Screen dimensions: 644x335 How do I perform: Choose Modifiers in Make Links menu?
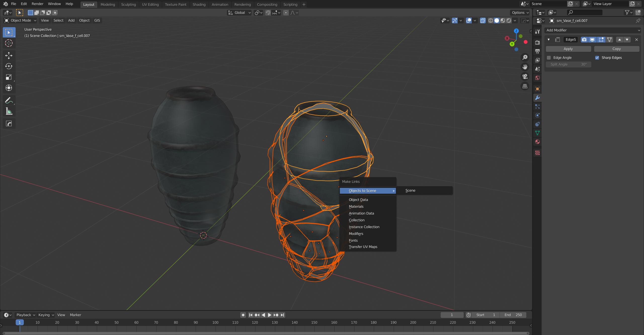click(356, 234)
